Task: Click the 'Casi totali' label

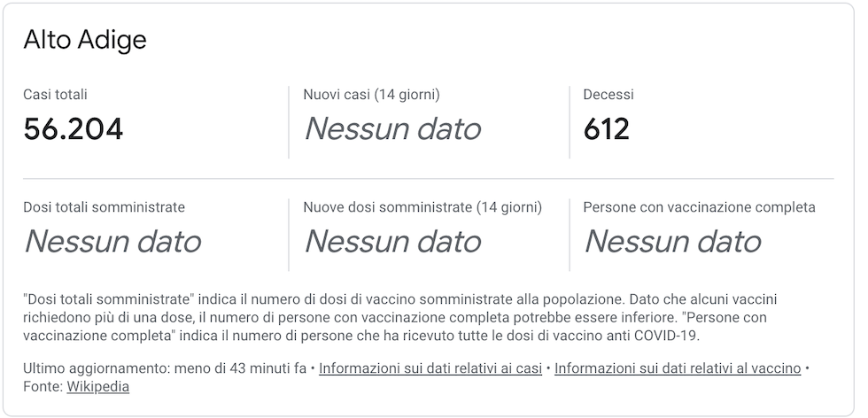Action: tap(55, 94)
